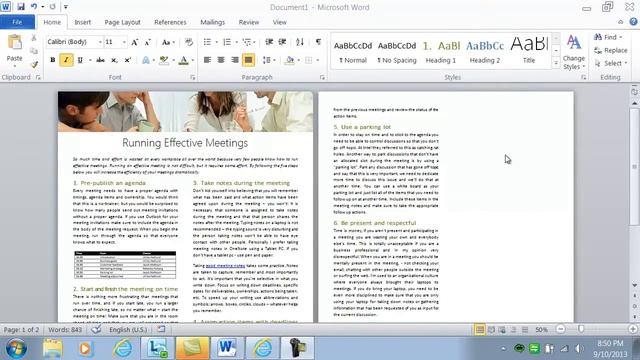Switch to the Mailings tab
Screen dimensions: 640x360
(x=213, y=22)
